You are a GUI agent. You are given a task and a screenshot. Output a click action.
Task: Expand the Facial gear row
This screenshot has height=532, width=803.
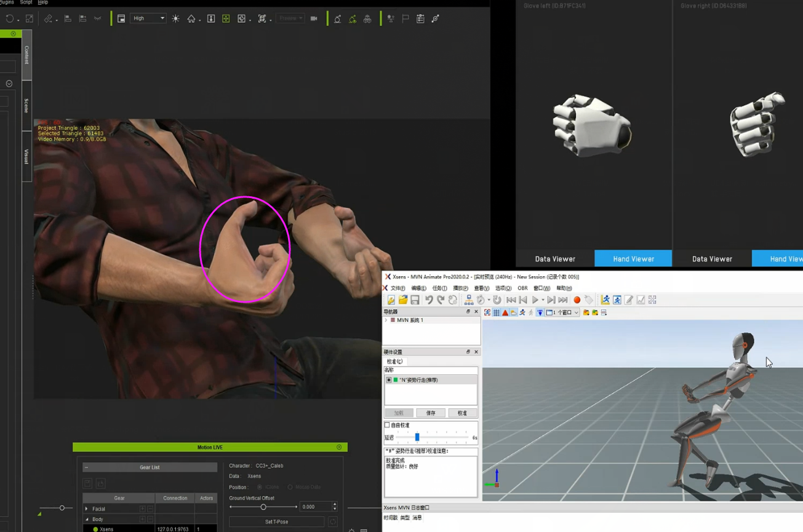click(x=87, y=509)
